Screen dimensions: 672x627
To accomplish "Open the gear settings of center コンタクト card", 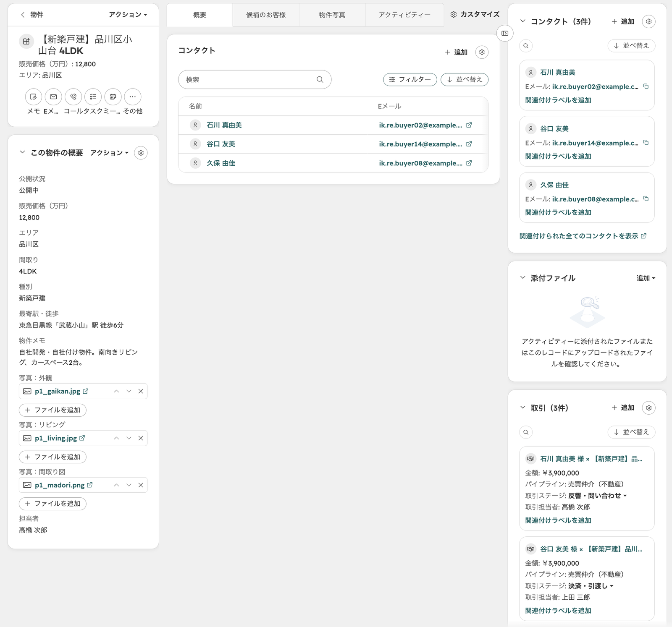I will 482,52.
